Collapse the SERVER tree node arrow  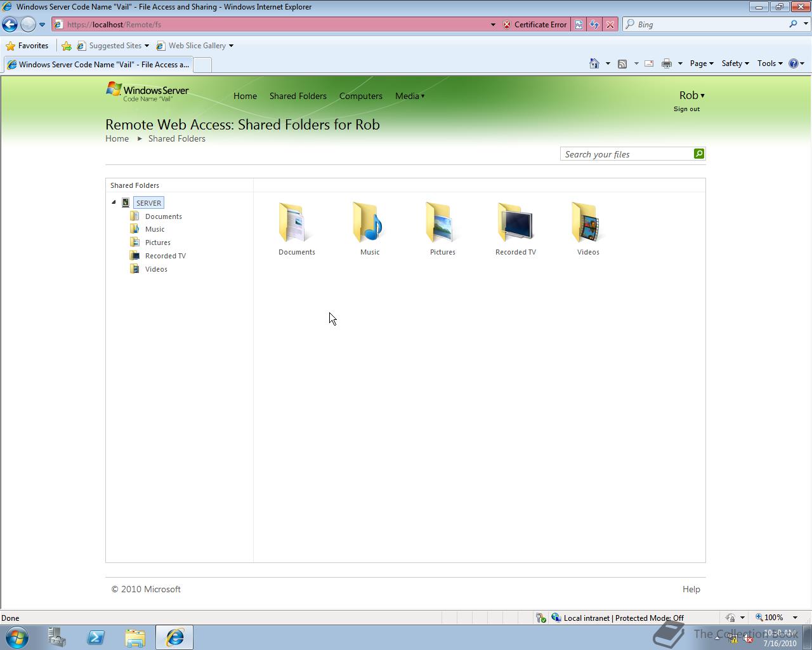pos(114,202)
